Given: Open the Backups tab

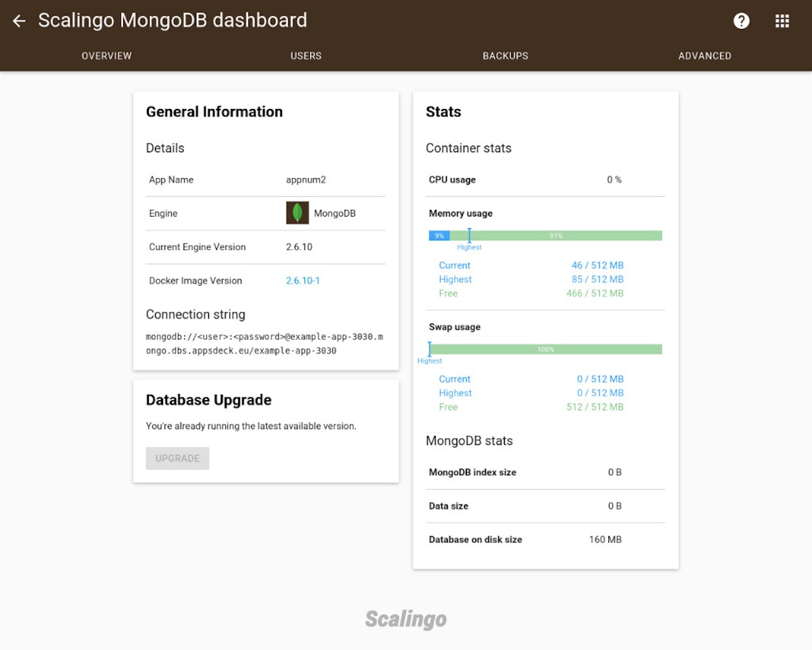Looking at the screenshot, I should [x=505, y=56].
